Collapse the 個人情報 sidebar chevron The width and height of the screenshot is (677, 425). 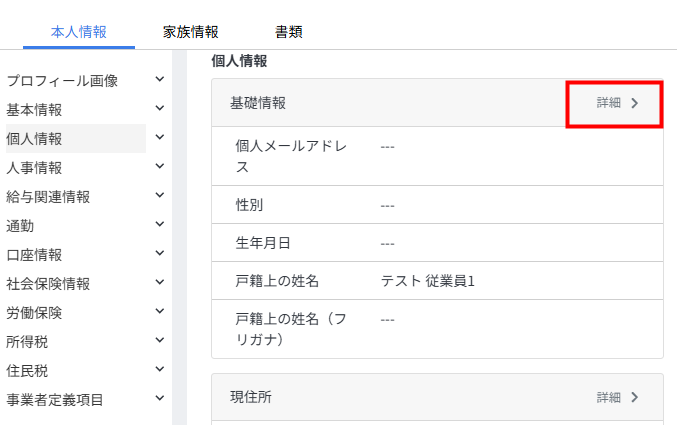(159, 137)
